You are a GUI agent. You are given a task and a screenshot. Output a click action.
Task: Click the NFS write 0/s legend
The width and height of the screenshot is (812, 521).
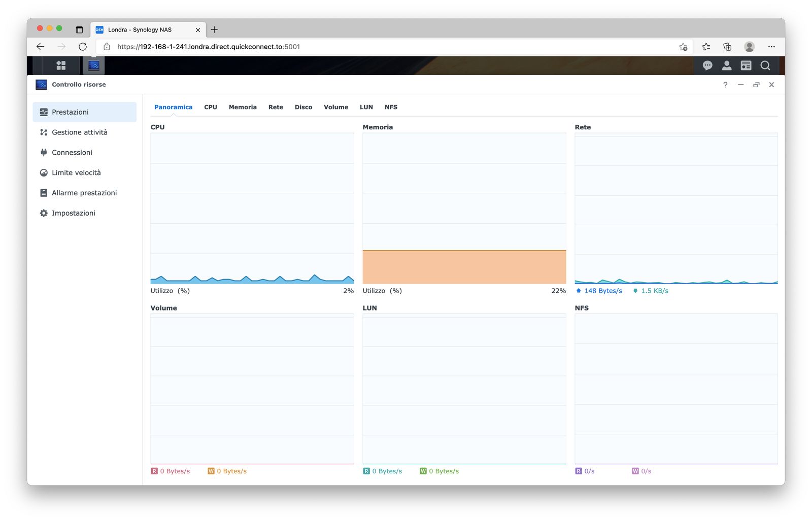[x=641, y=471]
